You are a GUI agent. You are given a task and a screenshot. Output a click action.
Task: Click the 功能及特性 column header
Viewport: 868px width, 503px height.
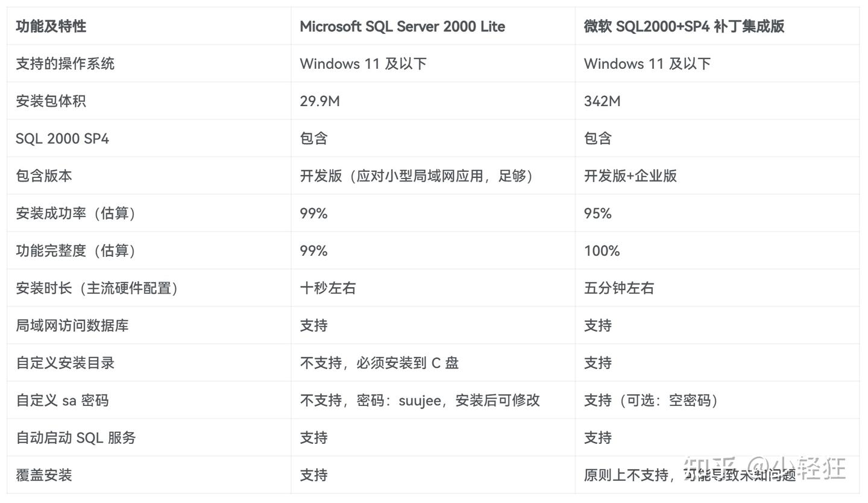pos(51,26)
